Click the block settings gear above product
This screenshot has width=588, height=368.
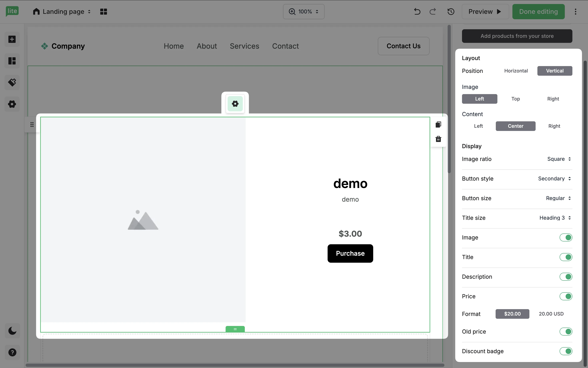[235, 104]
